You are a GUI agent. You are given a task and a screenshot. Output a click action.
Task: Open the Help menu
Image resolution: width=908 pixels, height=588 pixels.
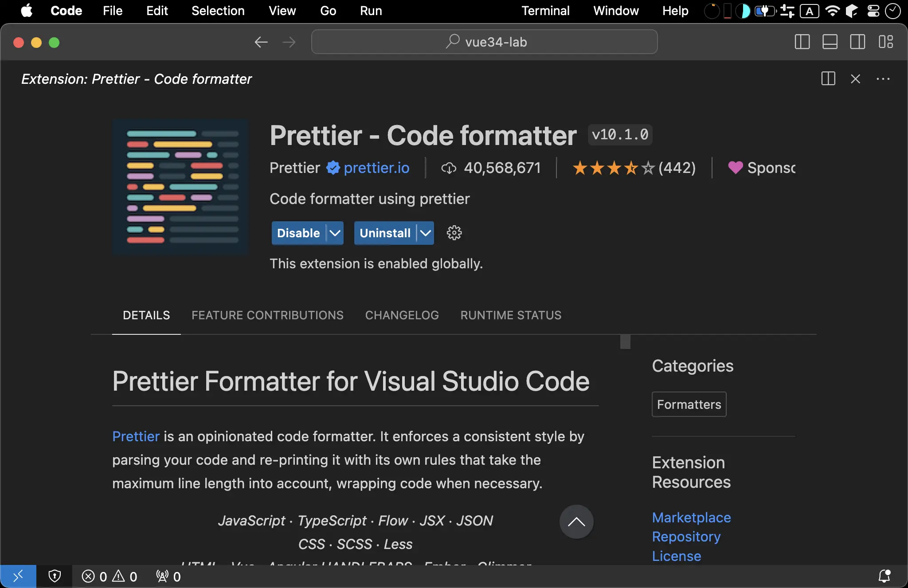tap(675, 11)
